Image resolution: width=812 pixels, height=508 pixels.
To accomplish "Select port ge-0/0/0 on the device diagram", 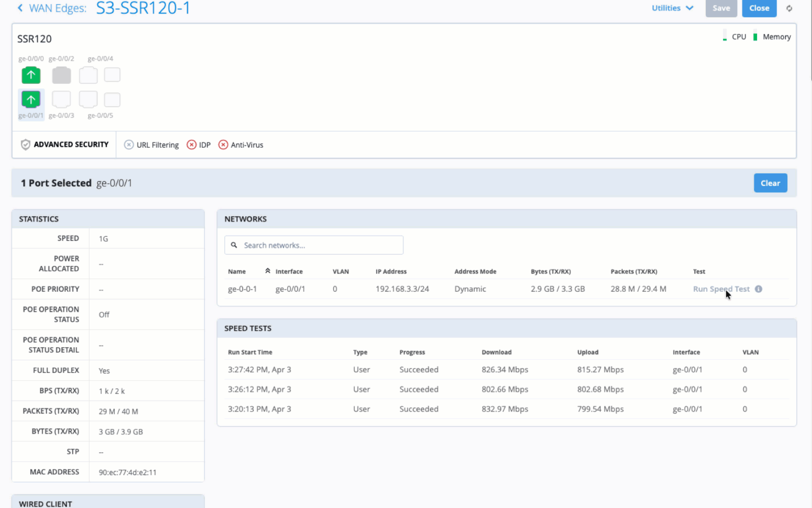I will [x=30, y=75].
